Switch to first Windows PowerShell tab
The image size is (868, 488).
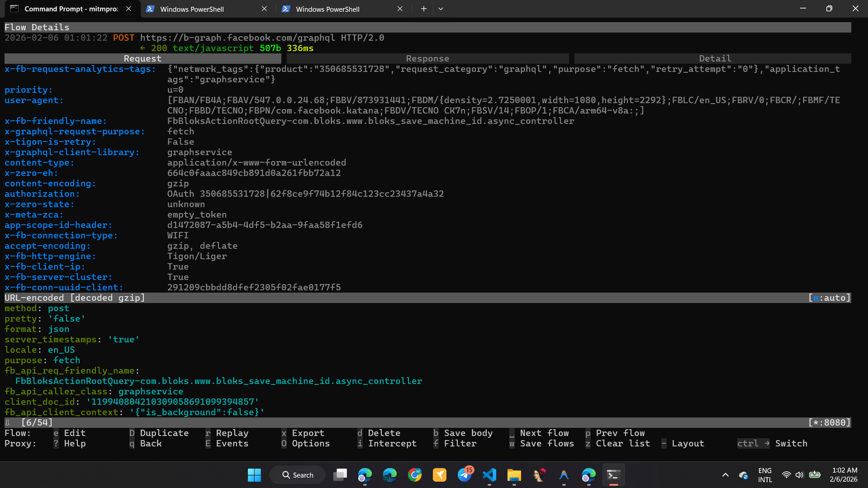(192, 9)
